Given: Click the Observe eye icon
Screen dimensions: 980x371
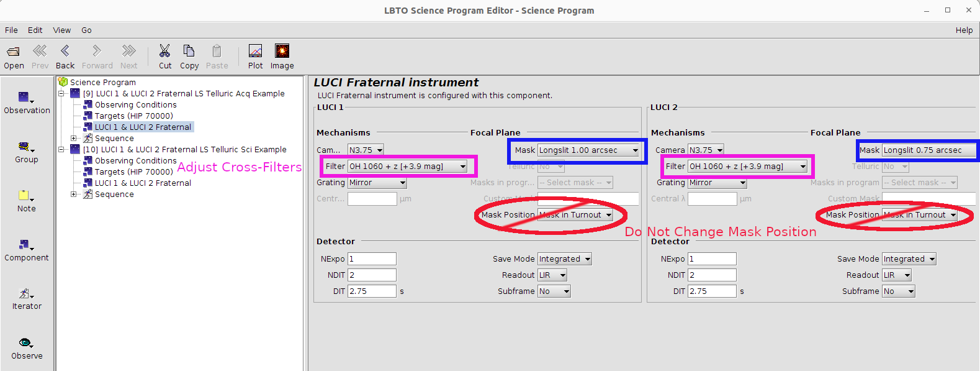Looking at the screenshot, I should pyautogui.click(x=25, y=342).
